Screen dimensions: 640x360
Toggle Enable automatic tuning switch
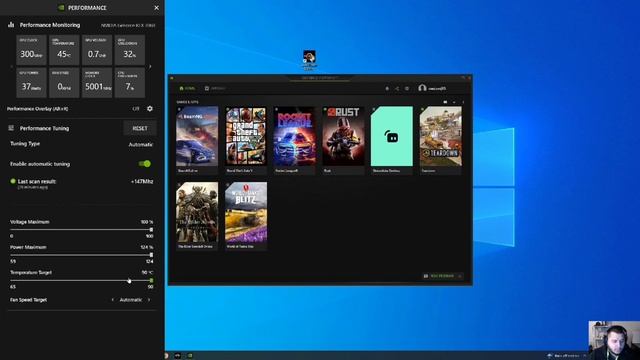click(144, 164)
